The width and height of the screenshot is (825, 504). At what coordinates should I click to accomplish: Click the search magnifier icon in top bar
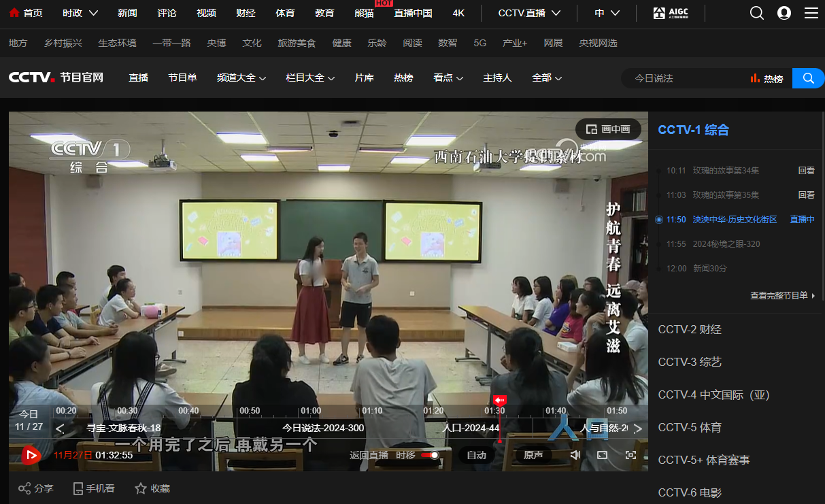tap(756, 13)
